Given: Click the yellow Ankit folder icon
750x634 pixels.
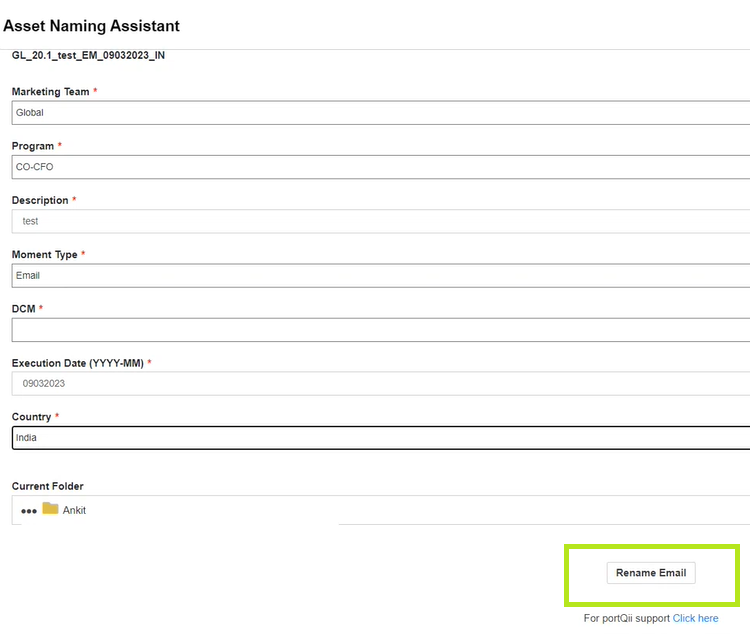Looking at the screenshot, I should pyautogui.click(x=50, y=508).
